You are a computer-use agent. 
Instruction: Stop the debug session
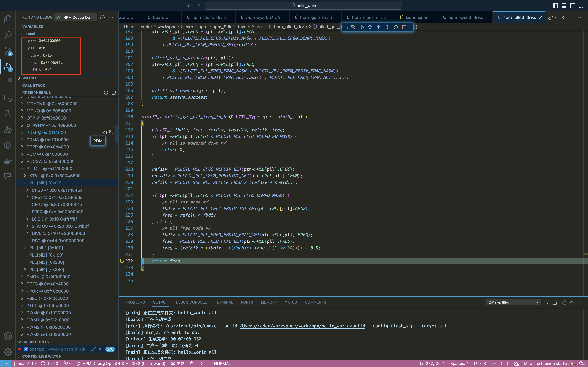(404, 27)
